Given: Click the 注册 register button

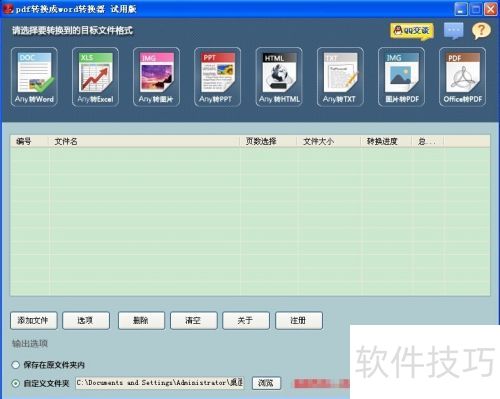Looking at the screenshot, I should (x=299, y=321).
